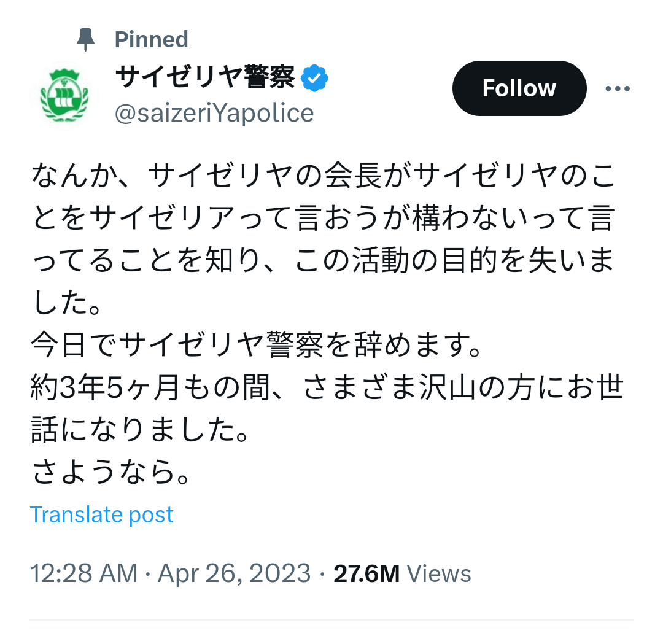Screen dimensions: 663x644
Task: Click the @saizeriYapolice handle
Action: click(x=214, y=113)
